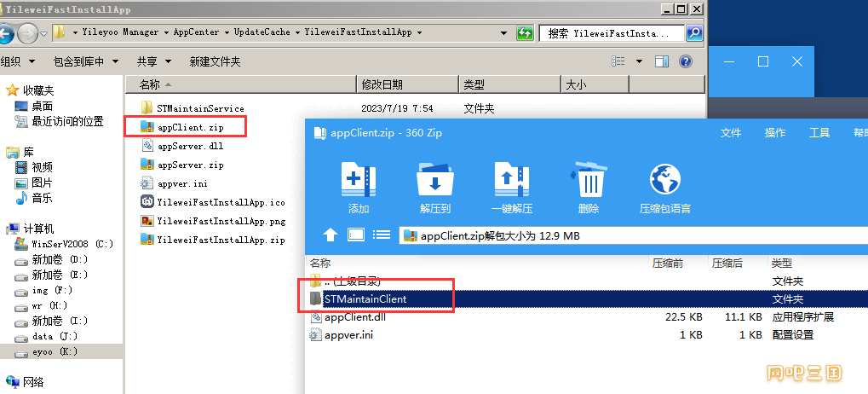Open the 文件 menu in 360 Zip
The image size is (868, 394).
pos(730,132)
